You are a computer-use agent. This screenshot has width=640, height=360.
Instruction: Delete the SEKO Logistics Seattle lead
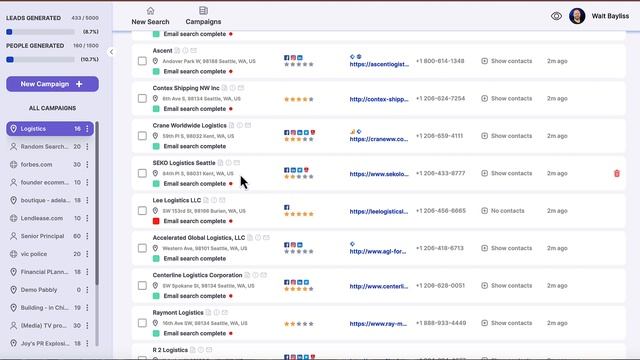click(x=617, y=173)
